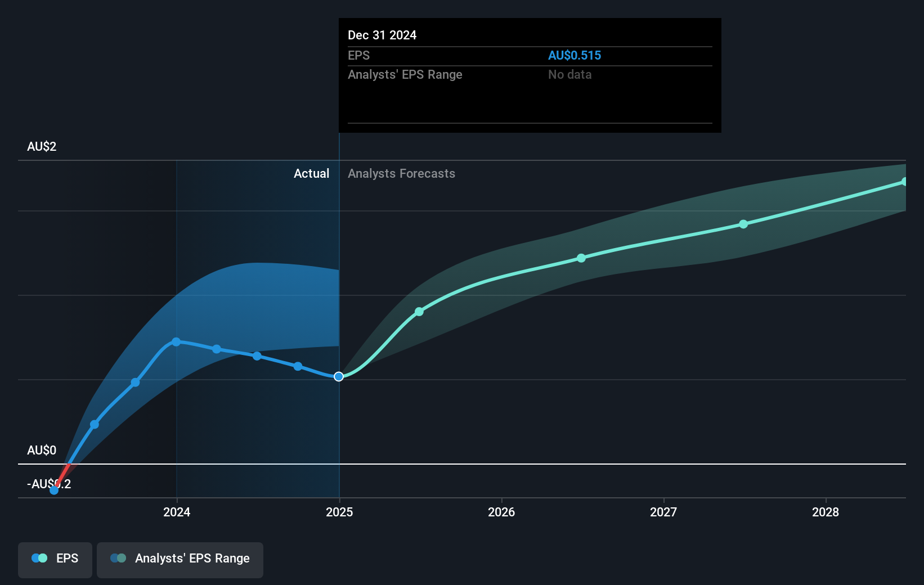Click the 2024 x-axis label

click(x=177, y=512)
